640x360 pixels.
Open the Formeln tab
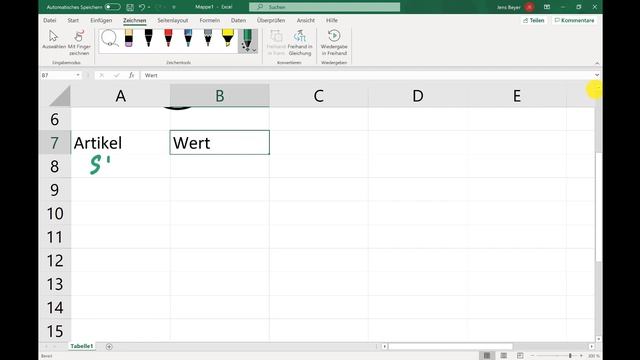(210, 20)
